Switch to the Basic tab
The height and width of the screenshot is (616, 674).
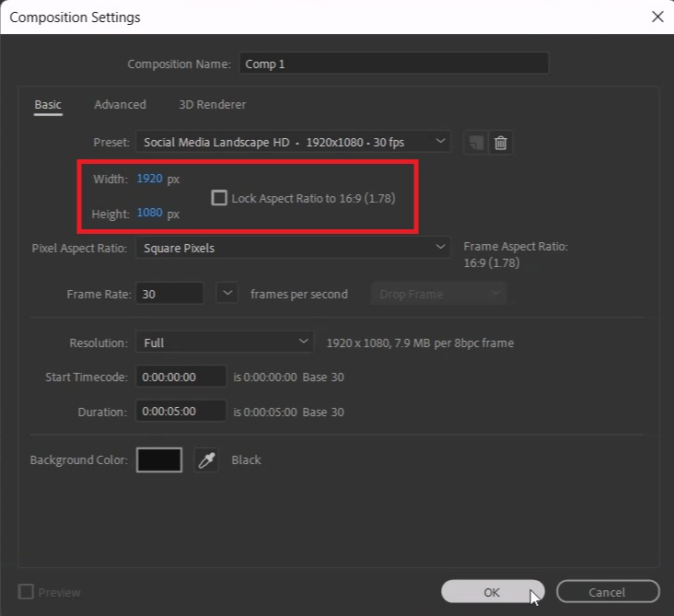pos(48,105)
